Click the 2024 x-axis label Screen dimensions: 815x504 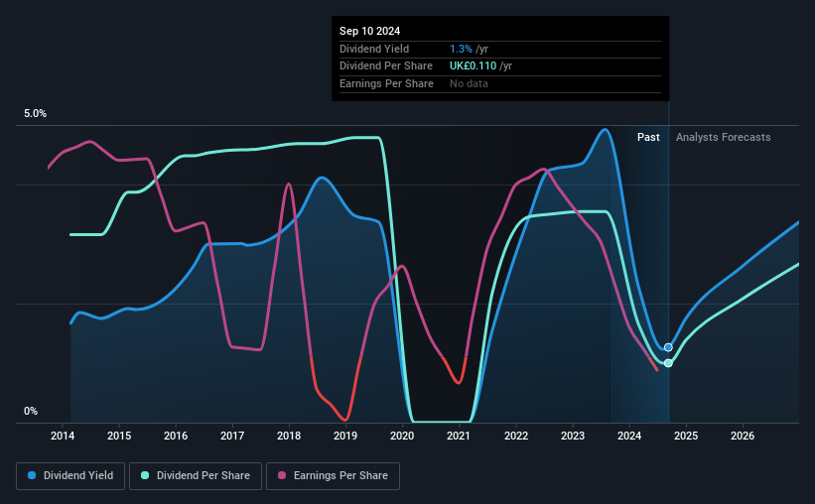tap(629, 436)
